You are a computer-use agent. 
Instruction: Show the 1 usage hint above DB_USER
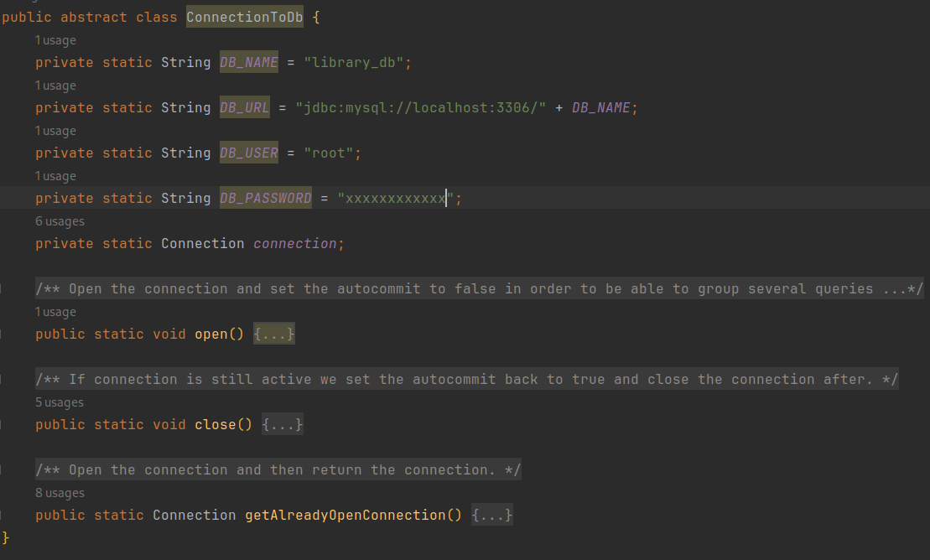click(55, 131)
